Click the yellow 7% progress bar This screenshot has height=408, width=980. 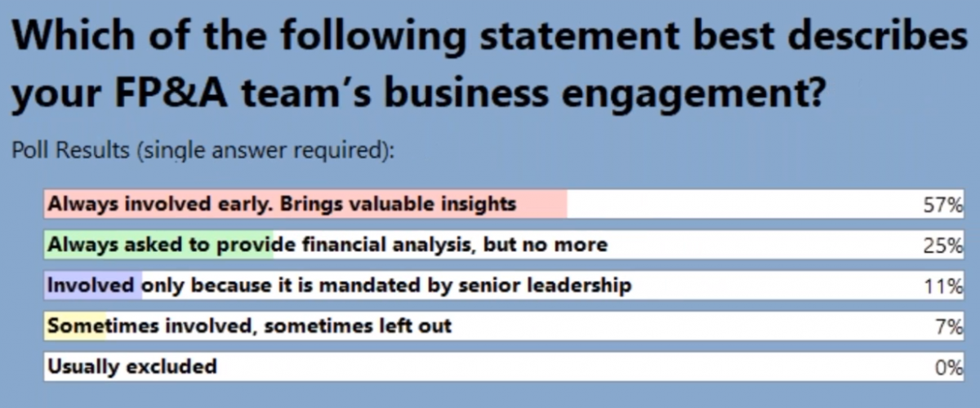(75, 326)
